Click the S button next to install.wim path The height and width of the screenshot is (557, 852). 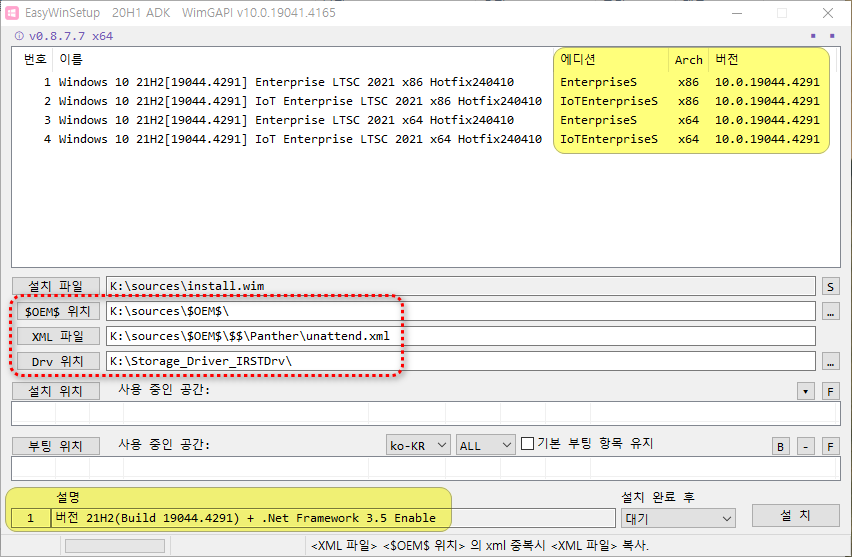(x=830, y=286)
